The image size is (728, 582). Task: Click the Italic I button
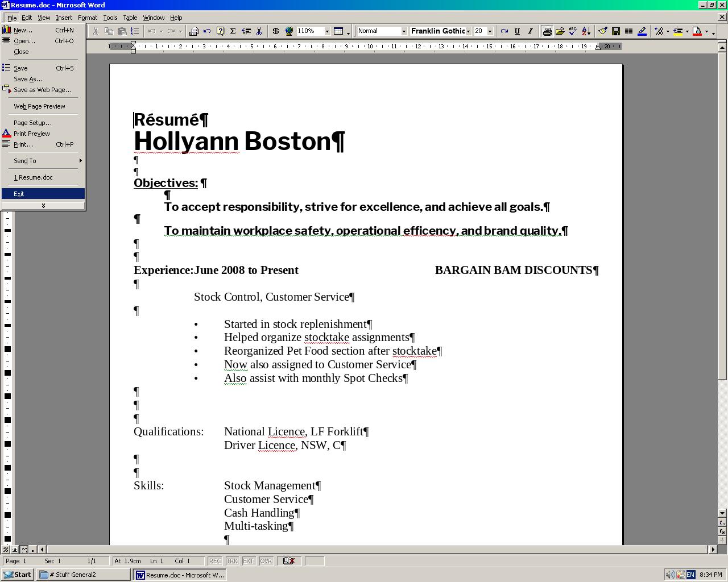click(530, 31)
